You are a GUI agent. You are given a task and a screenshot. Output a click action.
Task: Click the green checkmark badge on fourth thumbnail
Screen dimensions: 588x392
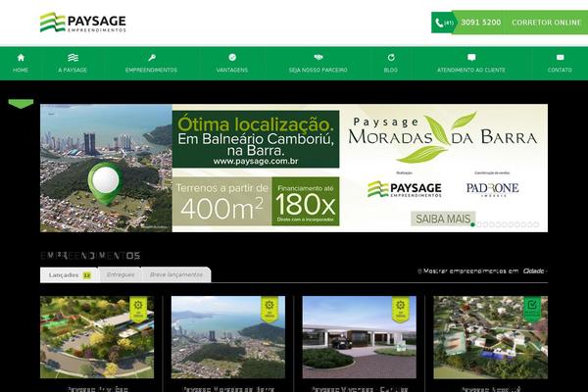tap(532, 310)
